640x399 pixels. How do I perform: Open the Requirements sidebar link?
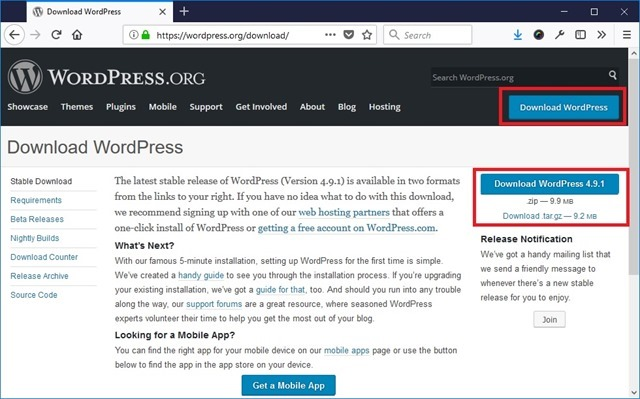click(36, 200)
